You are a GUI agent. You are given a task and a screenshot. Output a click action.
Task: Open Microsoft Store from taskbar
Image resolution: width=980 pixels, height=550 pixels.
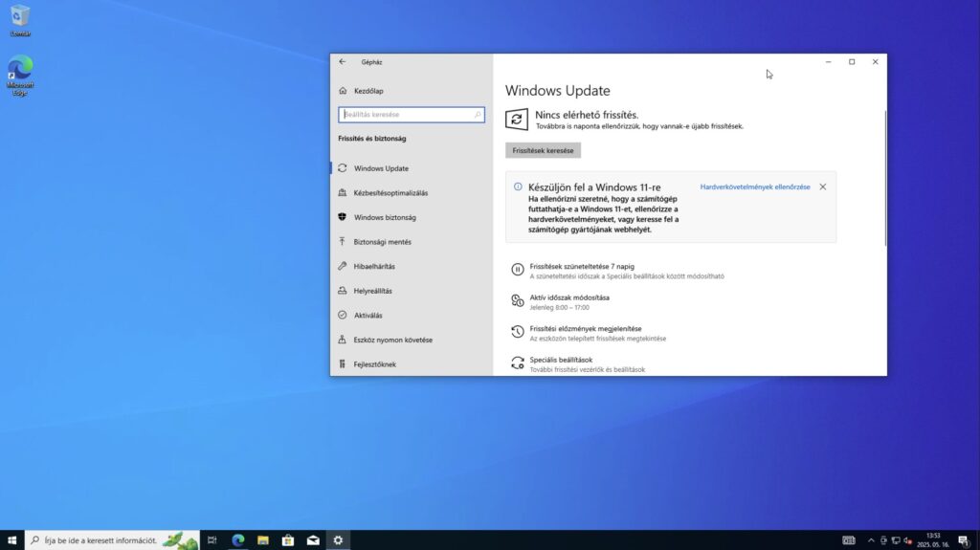click(287, 540)
